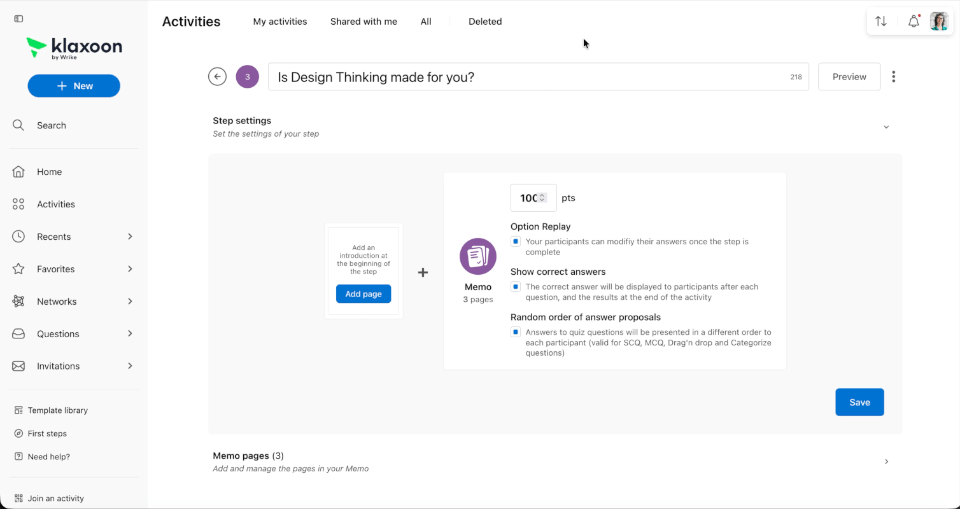Click the Add page button
This screenshot has width=960, height=509.
pos(363,294)
